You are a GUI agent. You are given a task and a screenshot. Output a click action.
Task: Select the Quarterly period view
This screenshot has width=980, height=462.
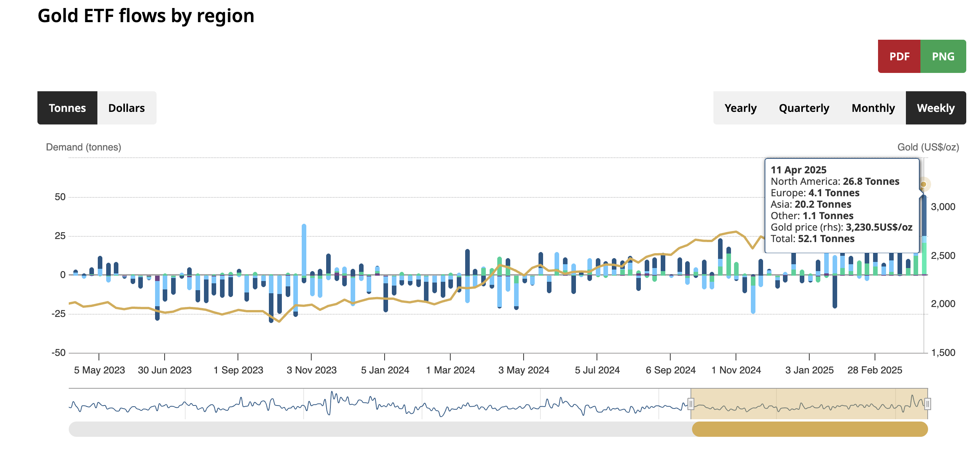coord(804,108)
